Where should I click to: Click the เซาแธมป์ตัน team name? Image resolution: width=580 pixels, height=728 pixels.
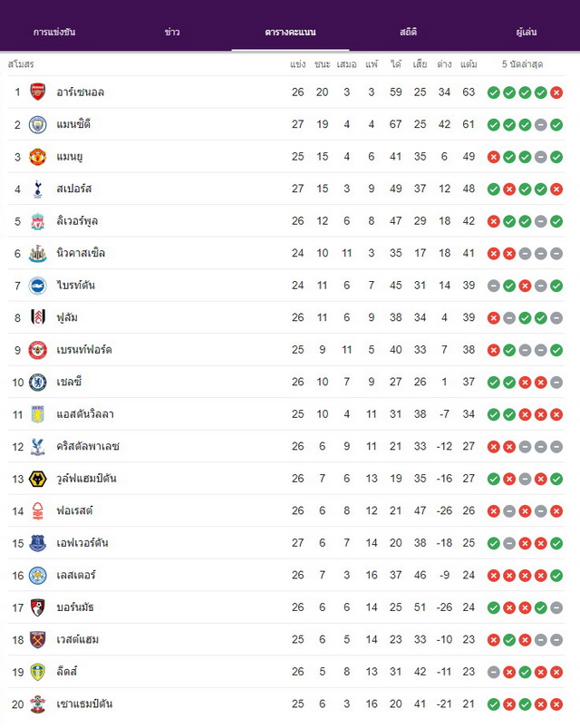[84, 704]
